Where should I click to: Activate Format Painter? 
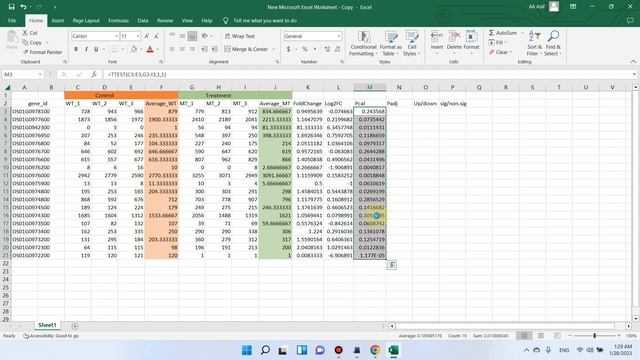coord(42,52)
